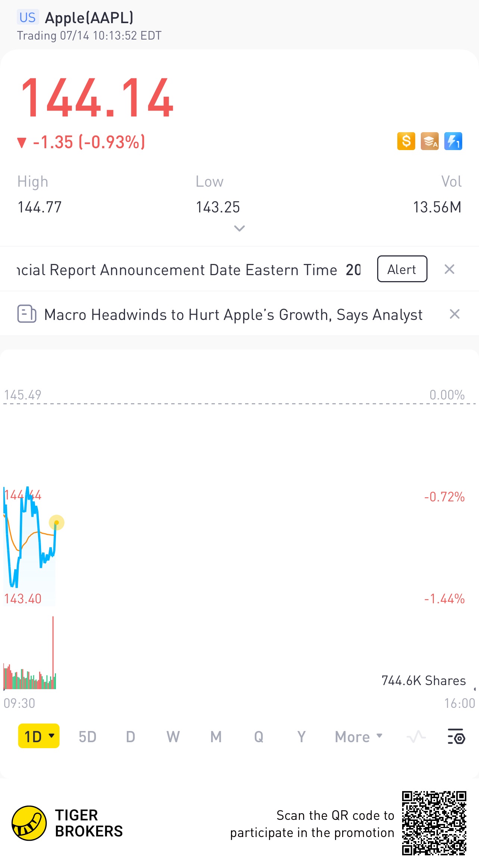Close the Macro Headwinds news banner

pos(454,314)
